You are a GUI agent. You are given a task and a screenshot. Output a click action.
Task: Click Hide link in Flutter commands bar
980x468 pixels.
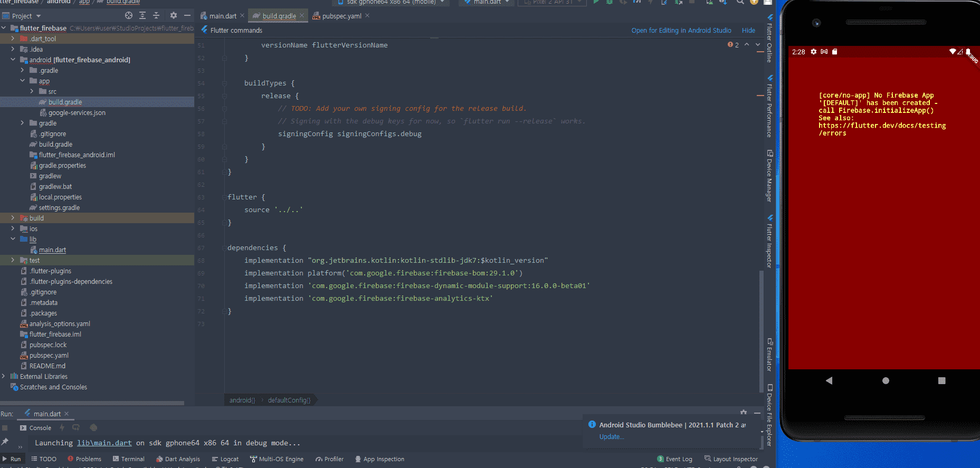point(748,30)
